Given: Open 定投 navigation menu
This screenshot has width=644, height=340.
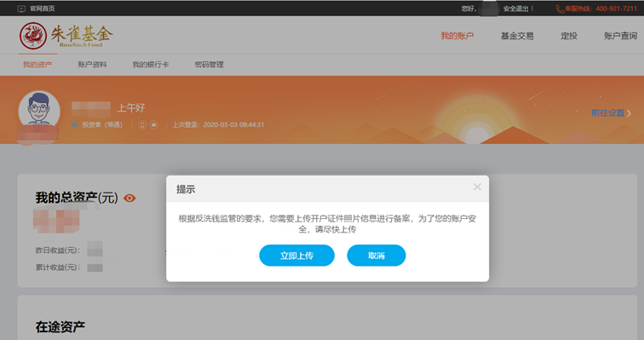Looking at the screenshot, I should pos(569,36).
